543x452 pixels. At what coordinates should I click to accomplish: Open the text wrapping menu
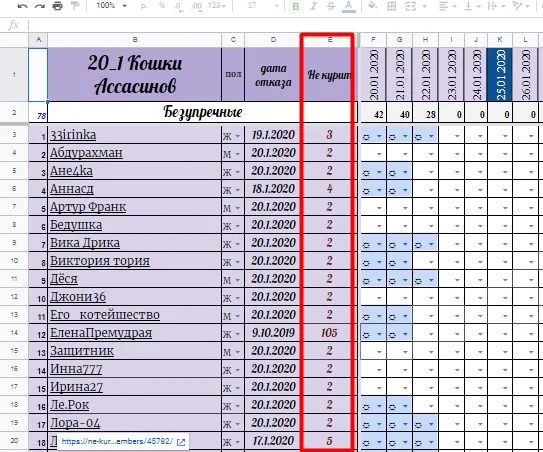[x=496, y=6]
